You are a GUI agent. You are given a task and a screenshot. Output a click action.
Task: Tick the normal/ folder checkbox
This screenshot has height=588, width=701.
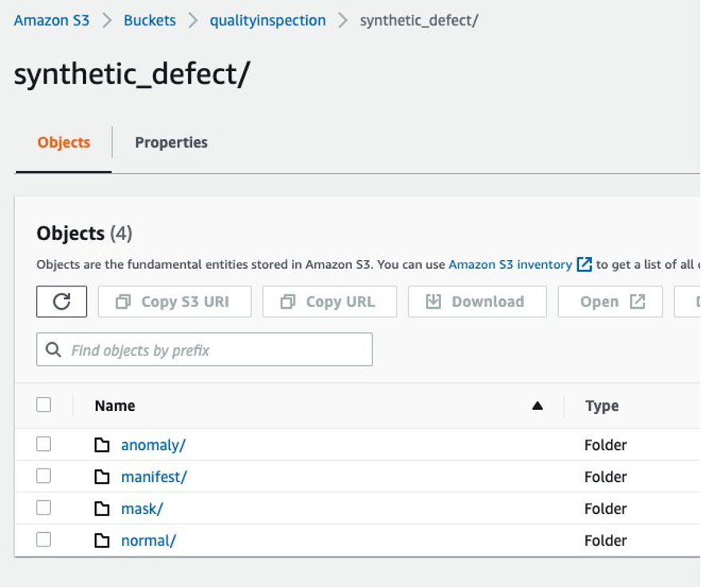click(44, 540)
